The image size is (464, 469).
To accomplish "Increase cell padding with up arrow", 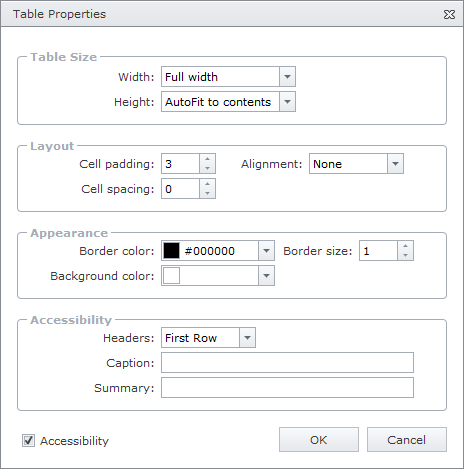I will [207, 159].
